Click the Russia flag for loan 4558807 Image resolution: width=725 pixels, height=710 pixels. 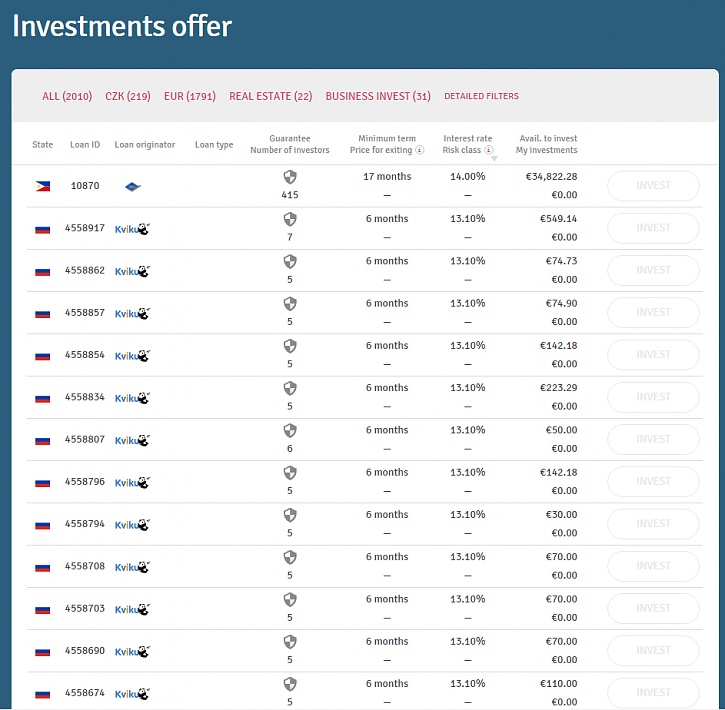tap(43, 441)
